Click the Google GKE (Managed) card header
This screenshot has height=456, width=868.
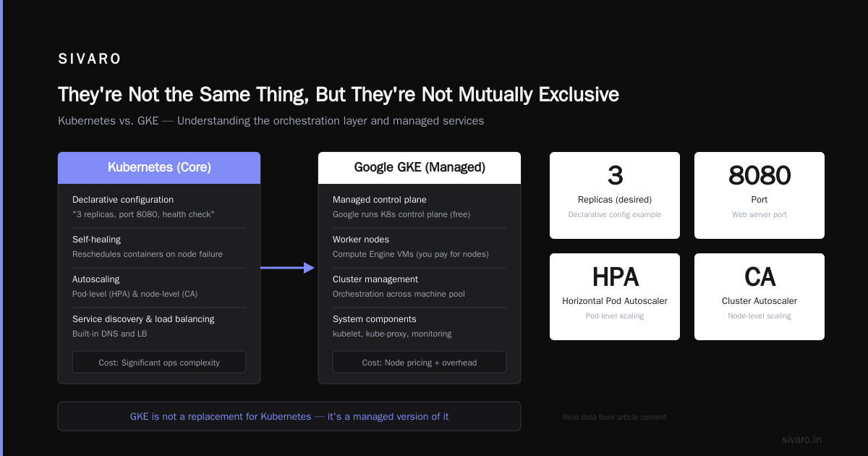(x=420, y=167)
